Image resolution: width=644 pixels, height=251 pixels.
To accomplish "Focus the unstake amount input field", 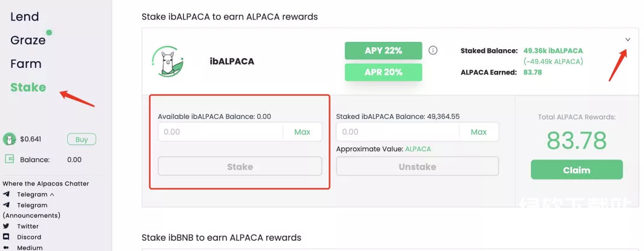I will pos(398,132).
